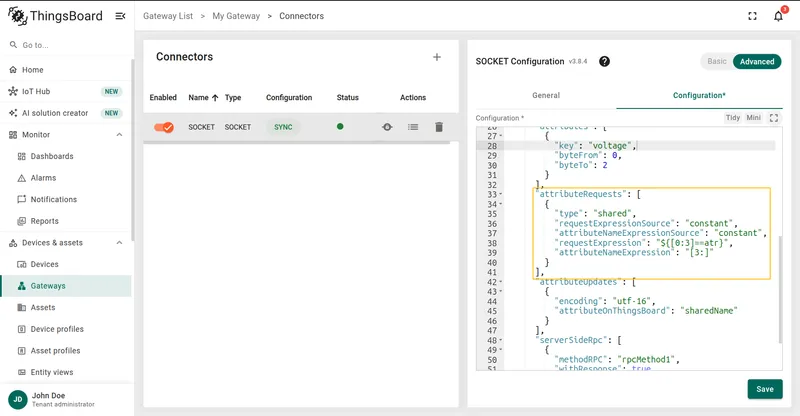The height and width of the screenshot is (416, 800).
Task: Click the Devices icon
Action: pos(21,264)
